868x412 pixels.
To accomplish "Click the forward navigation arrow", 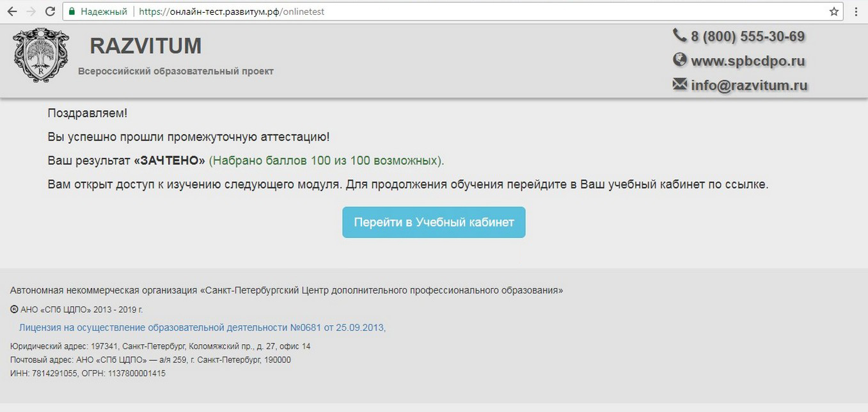I will click(31, 11).
